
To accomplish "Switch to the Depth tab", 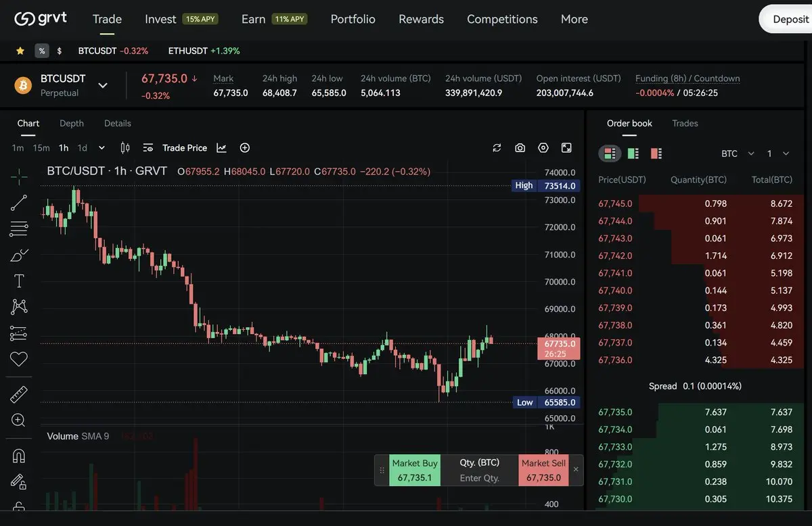I will pyautogui.click(x=72, y=123).
